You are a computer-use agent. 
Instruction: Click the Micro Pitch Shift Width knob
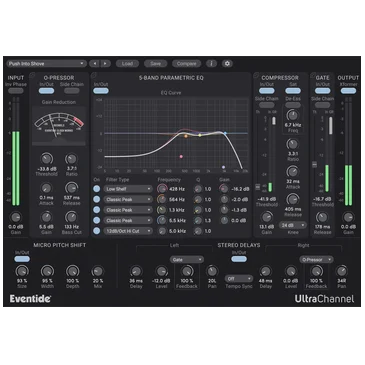47,271
